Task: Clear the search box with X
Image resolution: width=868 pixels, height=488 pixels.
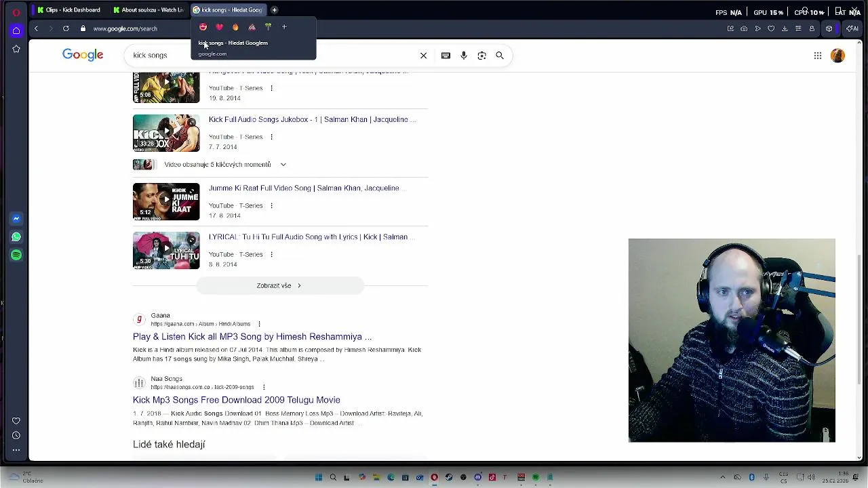Action: click(x=423, y=56)
